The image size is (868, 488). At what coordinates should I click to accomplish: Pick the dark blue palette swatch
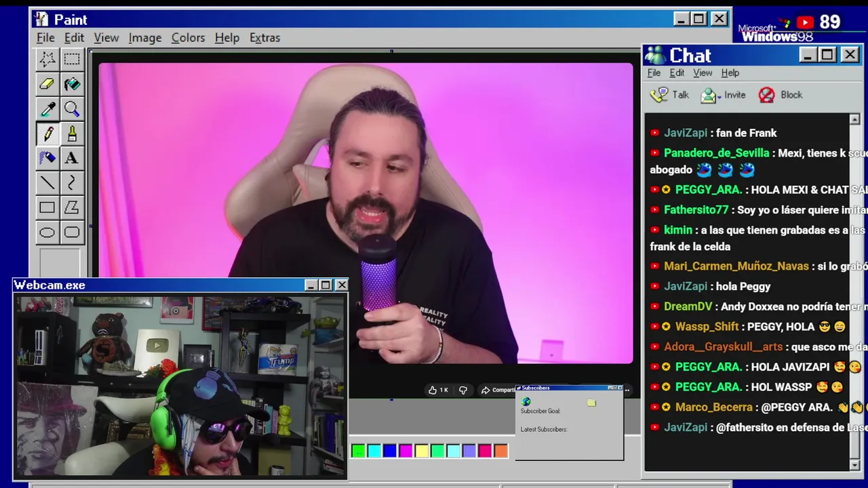390,451
